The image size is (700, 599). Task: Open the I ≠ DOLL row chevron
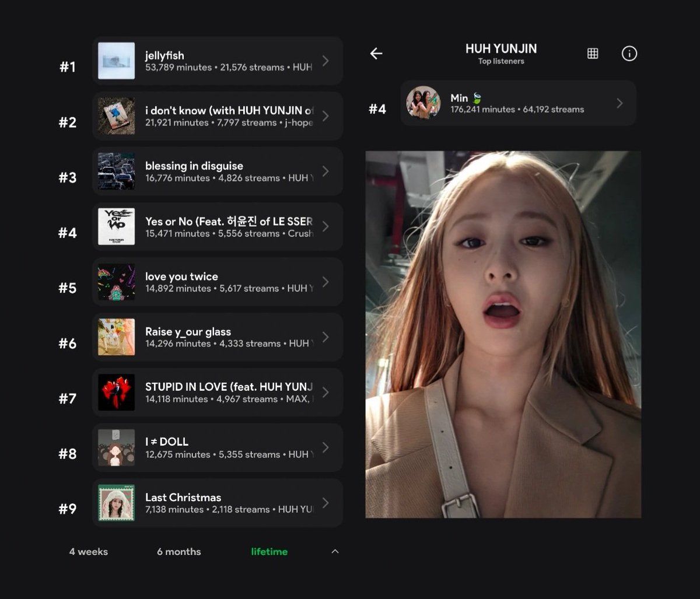325,447
